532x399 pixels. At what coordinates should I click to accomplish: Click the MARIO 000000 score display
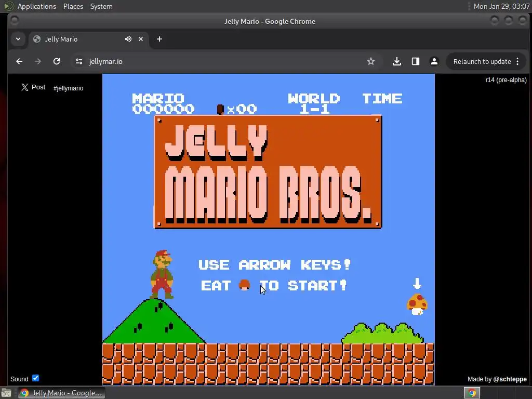[x=163, y=103]
